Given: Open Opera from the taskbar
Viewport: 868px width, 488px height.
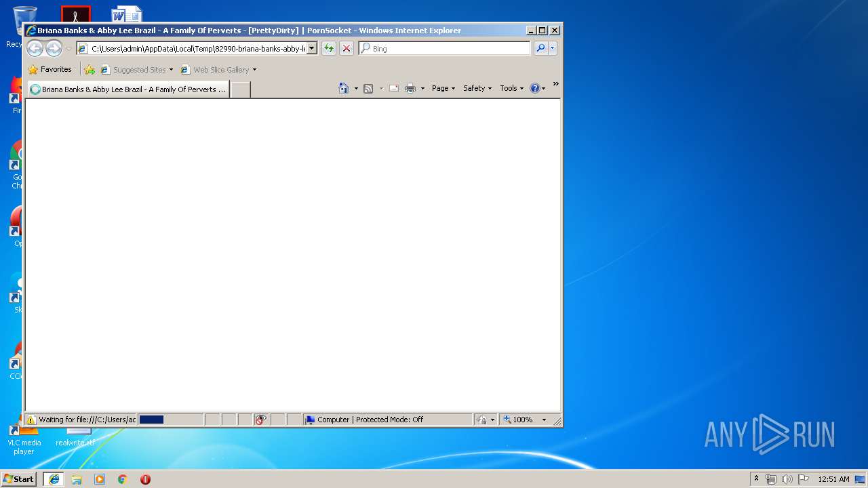Looking at the screenshot, I should tap(145, 479).
